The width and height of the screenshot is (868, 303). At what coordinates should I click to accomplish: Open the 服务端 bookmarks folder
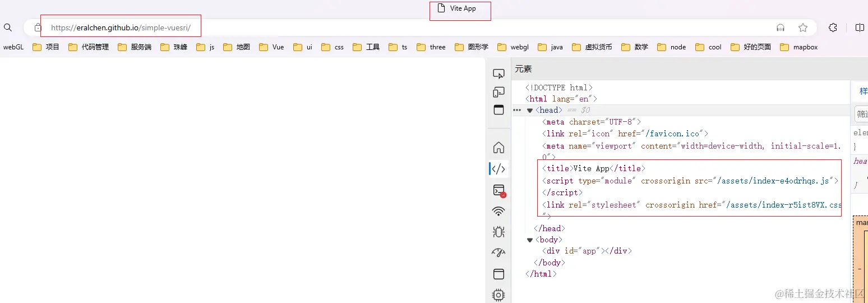pos(135,47)
